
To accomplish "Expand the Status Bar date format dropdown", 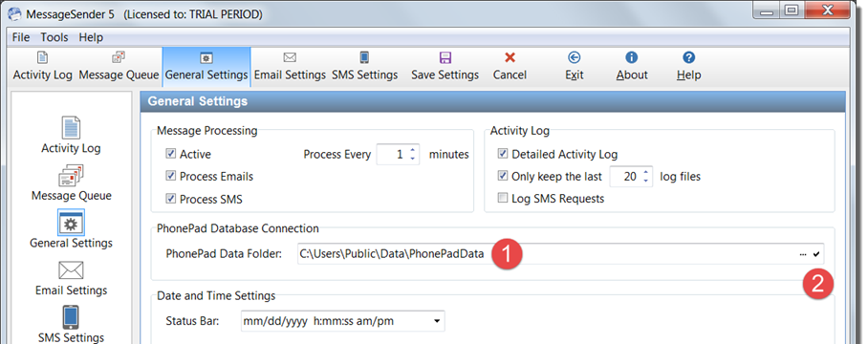I will 437,321.
